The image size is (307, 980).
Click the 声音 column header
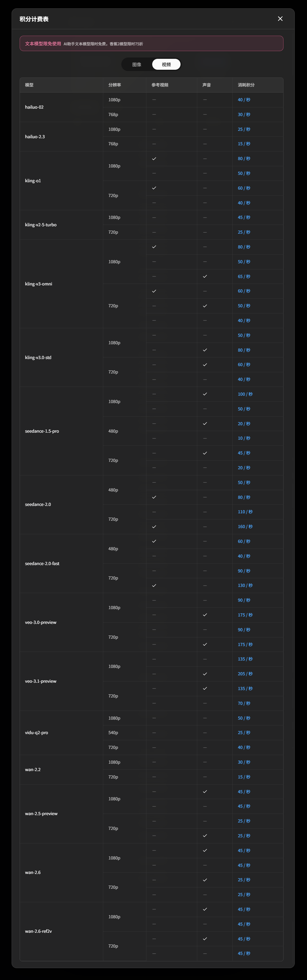[x=207, y=85]
